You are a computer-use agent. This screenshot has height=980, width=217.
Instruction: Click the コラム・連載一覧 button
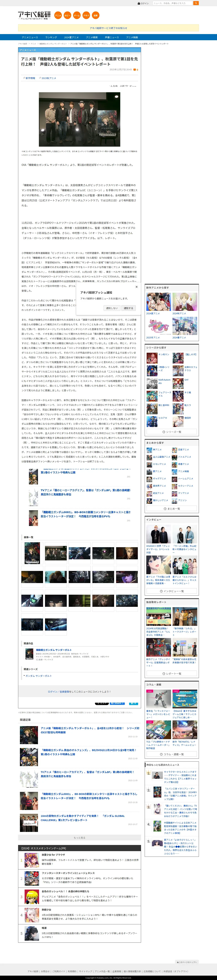(x=172, y=754)
